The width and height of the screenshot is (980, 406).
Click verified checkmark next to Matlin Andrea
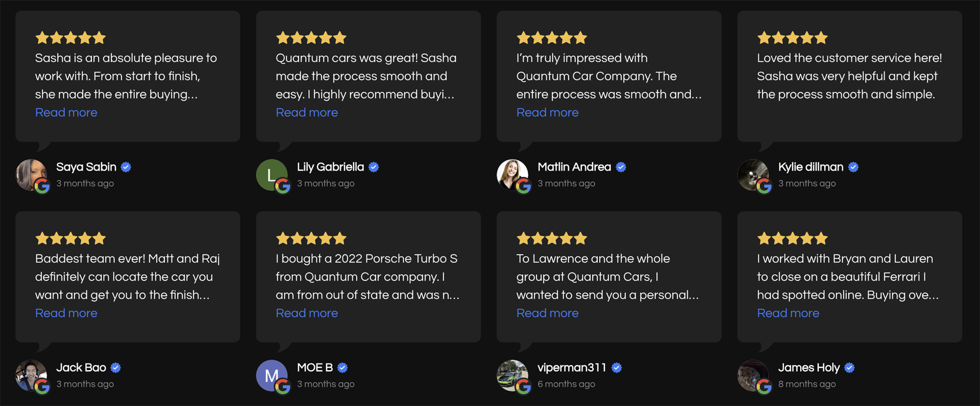(621, 167)
